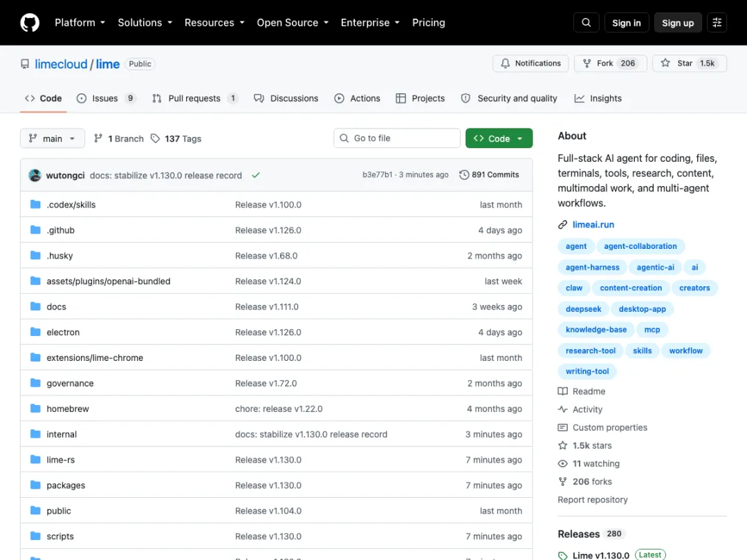This screenshot has height=560, width=747.
Task: Click the Notifications bell icon
Action: (x=506, y=64)
